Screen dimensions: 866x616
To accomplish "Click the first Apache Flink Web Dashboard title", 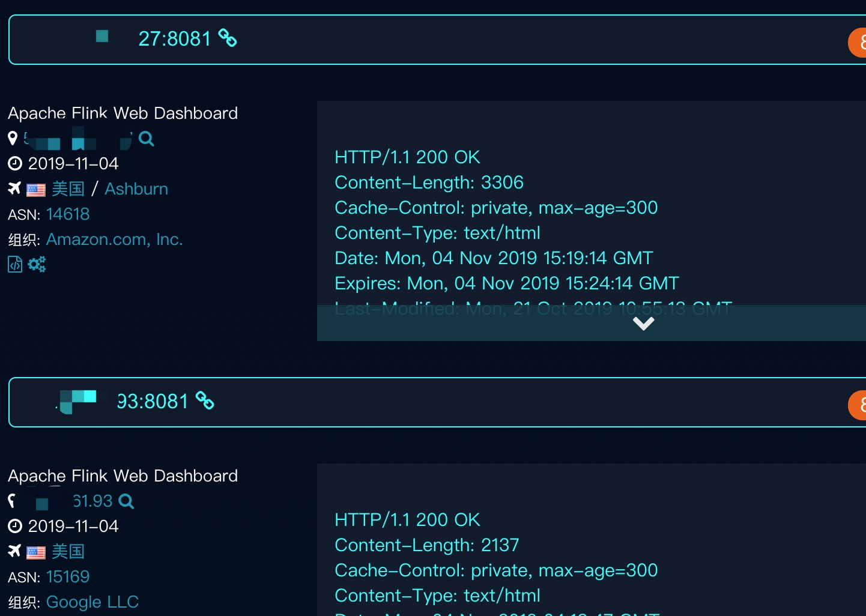I will (123, 113).
